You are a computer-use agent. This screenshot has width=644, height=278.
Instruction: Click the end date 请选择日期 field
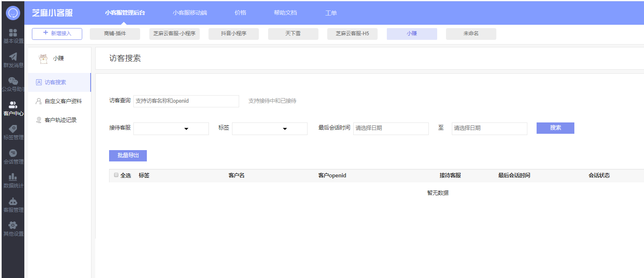pyautogui.click(x=490, y=128)
